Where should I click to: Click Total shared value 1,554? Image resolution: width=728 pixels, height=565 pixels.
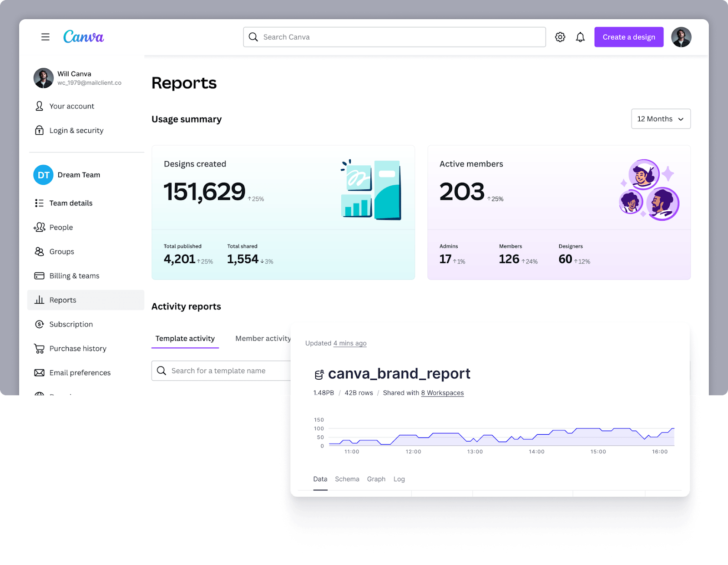click(x=243, y=259)
